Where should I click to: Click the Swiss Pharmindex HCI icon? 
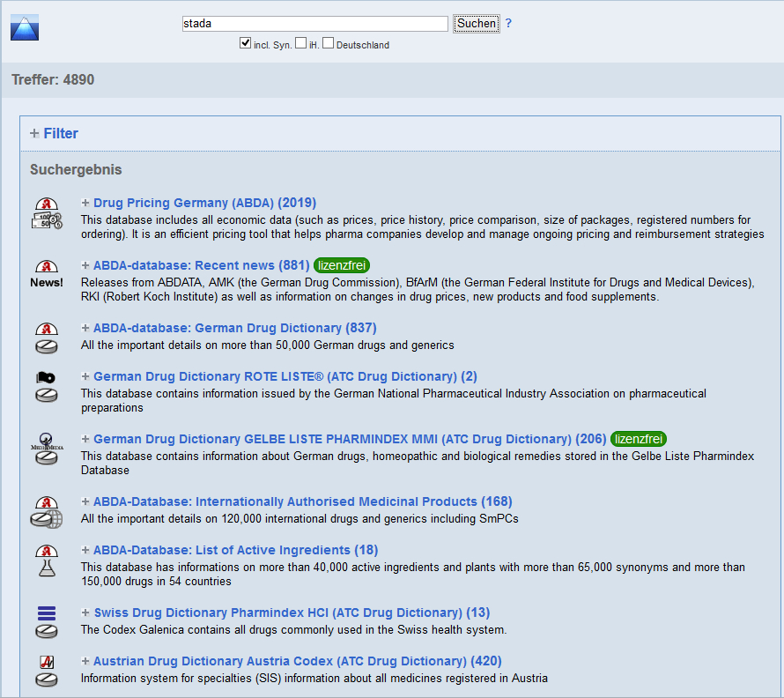point(47,622)
